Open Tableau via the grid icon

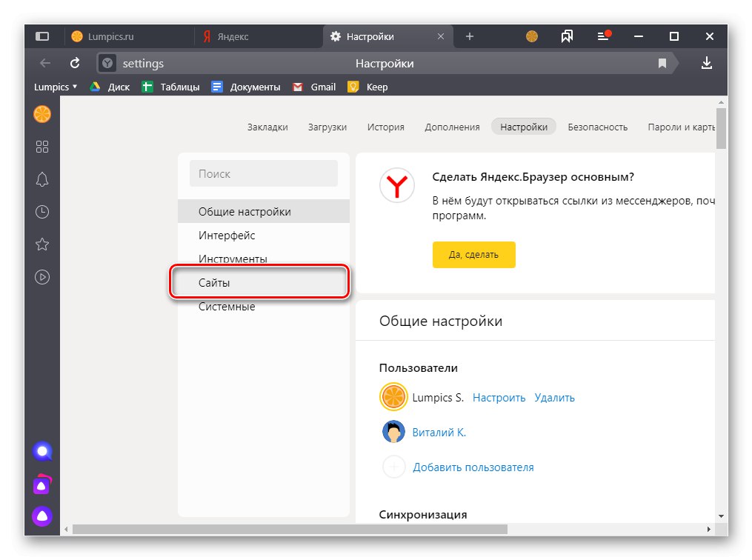[41, 147]
